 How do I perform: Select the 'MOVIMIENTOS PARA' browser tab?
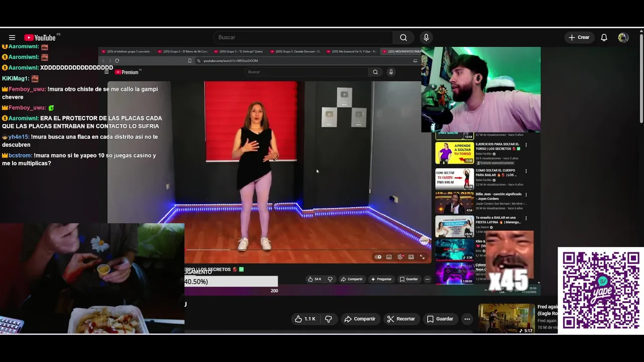coord(401,51)
